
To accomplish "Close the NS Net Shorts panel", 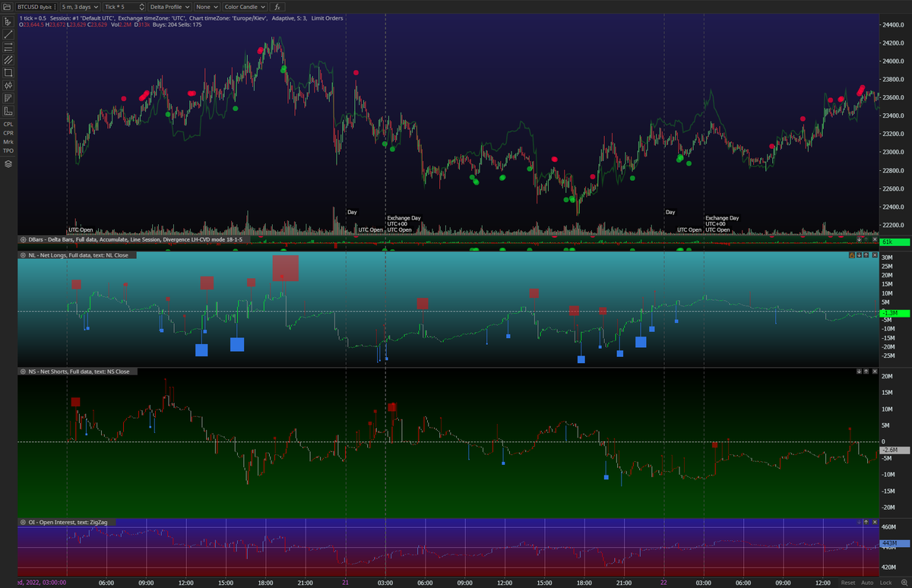I will (x=874, y=371).
